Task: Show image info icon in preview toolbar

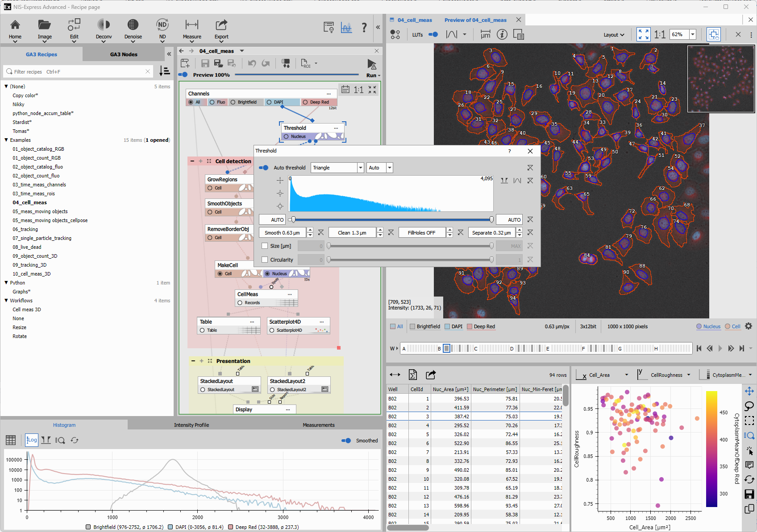Action: pyautogui.click(x=502, y=34)
